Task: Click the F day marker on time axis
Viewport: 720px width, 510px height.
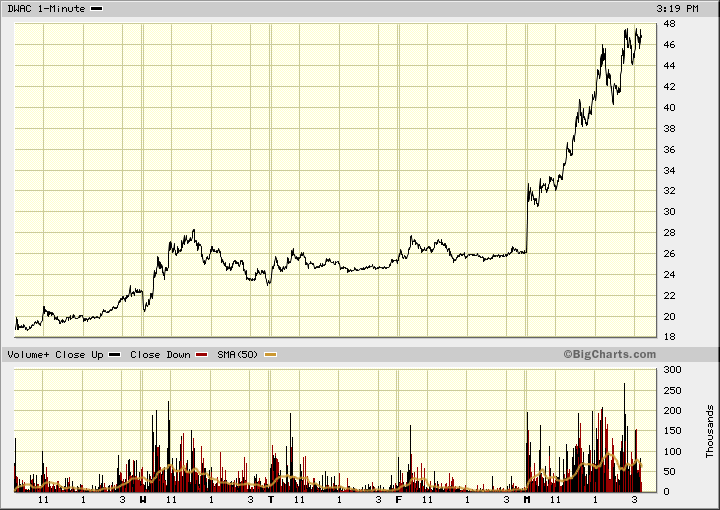Action: click(399, 499)
